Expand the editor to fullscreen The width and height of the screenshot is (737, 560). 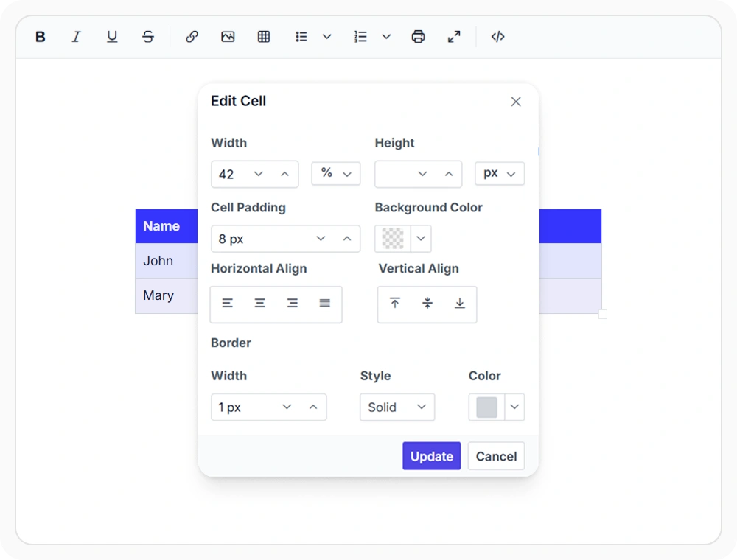[454, 37]
